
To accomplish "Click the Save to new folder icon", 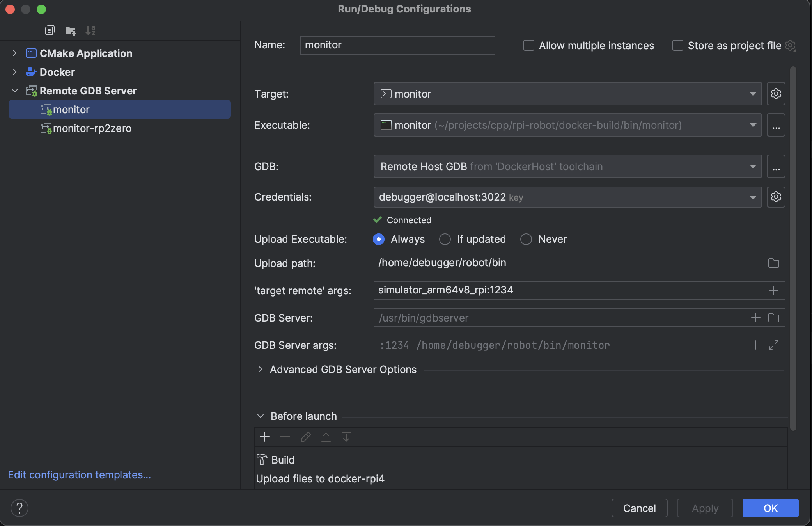I will click(70, 30).
